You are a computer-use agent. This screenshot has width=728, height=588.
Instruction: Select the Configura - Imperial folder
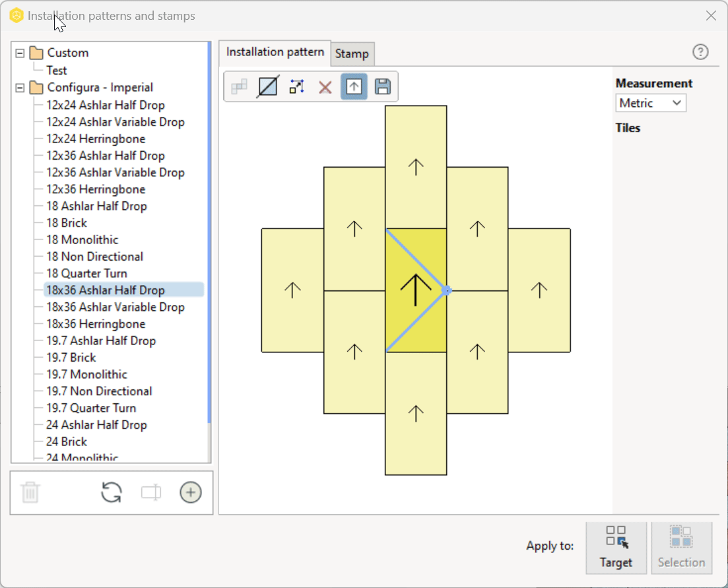tap(100, 87)
